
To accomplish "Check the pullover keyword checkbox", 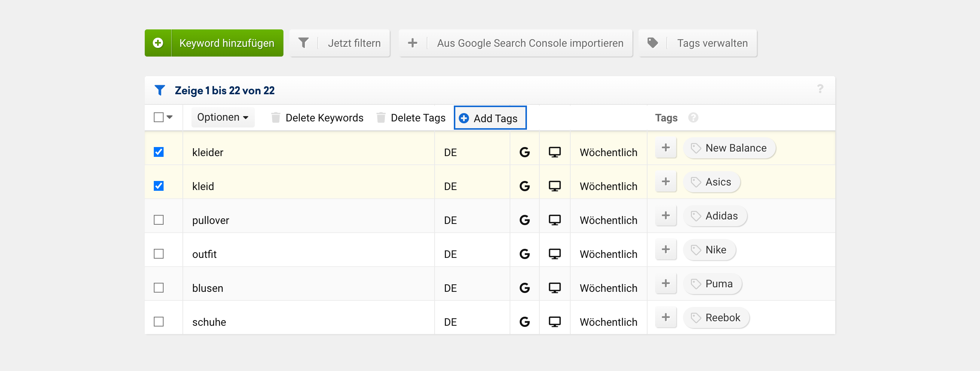I will [159, 220].
